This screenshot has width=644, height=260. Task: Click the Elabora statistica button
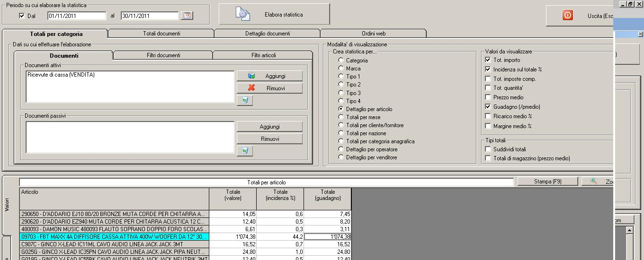(x=274, y=14)
